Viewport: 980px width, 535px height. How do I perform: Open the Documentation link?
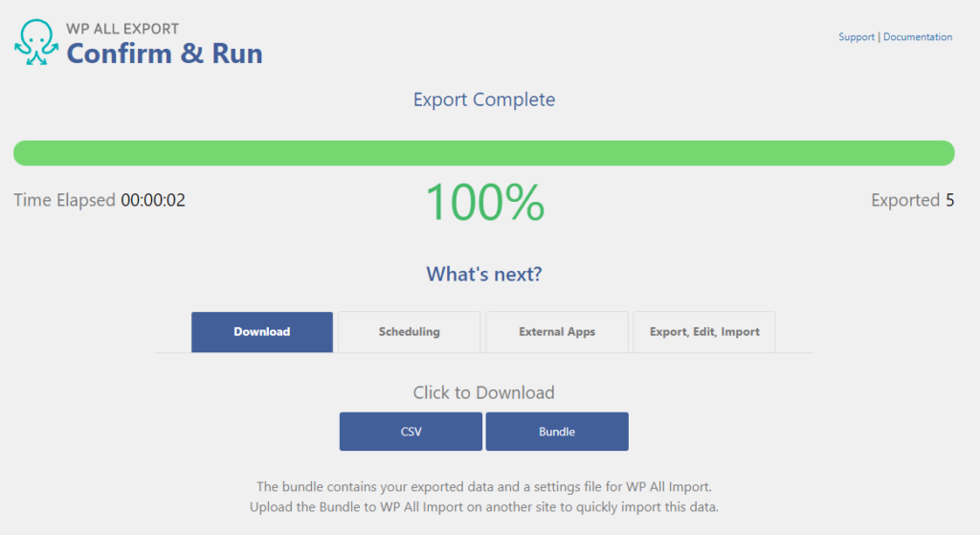click(x=918, y=37)
